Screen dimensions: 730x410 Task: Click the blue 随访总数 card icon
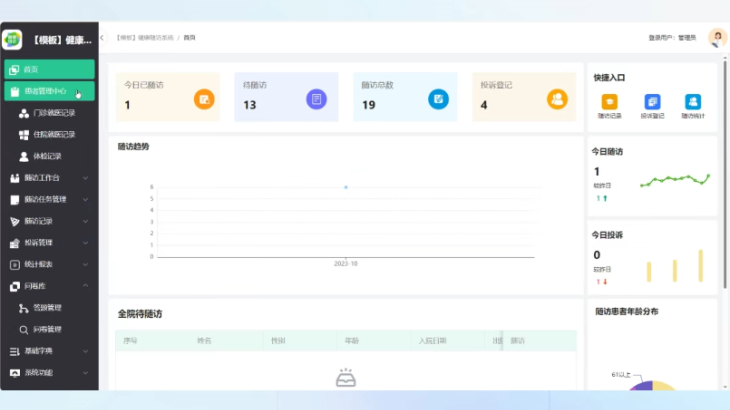pyautogui.click(x=438, y=99)
